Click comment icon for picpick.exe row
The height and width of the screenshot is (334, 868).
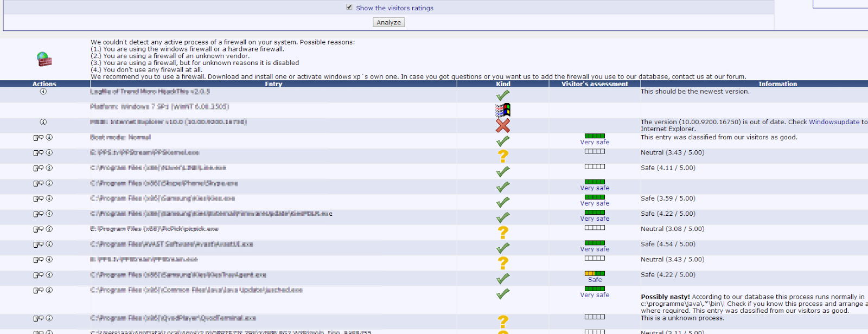[39, 229]
